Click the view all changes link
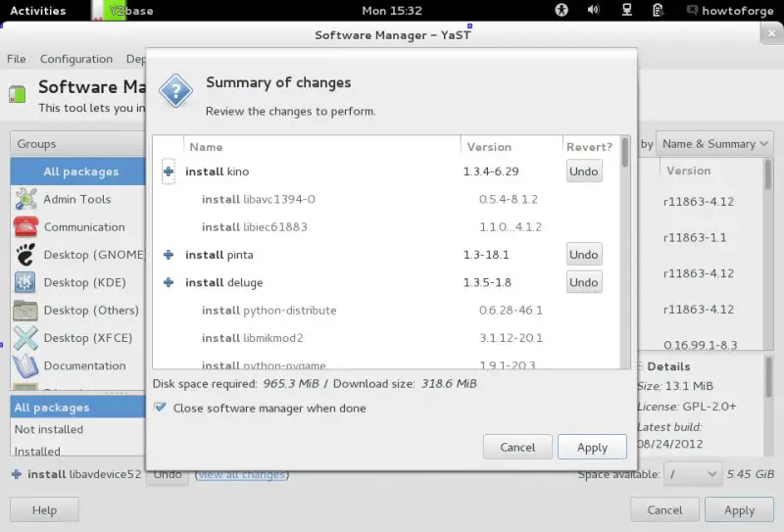The image size is (784, 532). click(242, 474)
